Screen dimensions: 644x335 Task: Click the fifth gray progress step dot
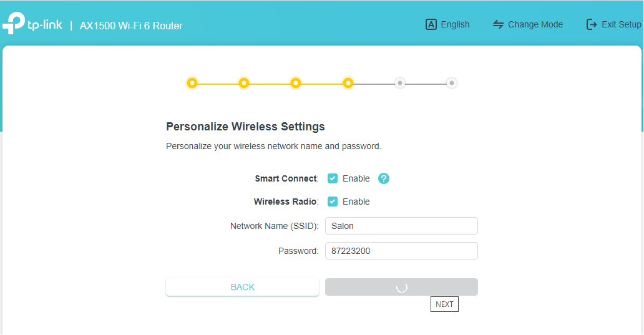click(400, 83)
